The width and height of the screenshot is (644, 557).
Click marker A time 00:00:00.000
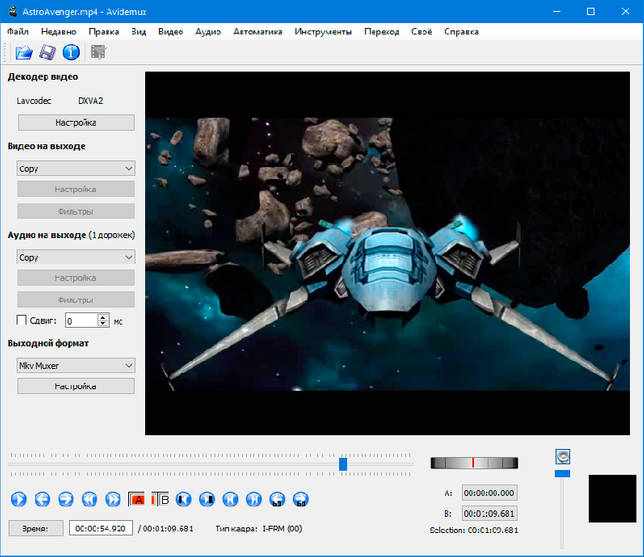point(489,493)
